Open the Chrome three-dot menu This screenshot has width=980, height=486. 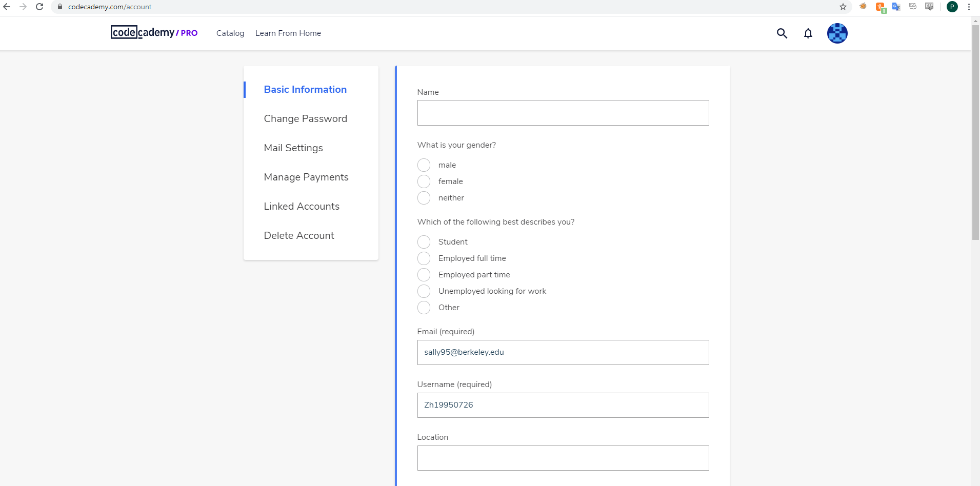coord(969,7)
